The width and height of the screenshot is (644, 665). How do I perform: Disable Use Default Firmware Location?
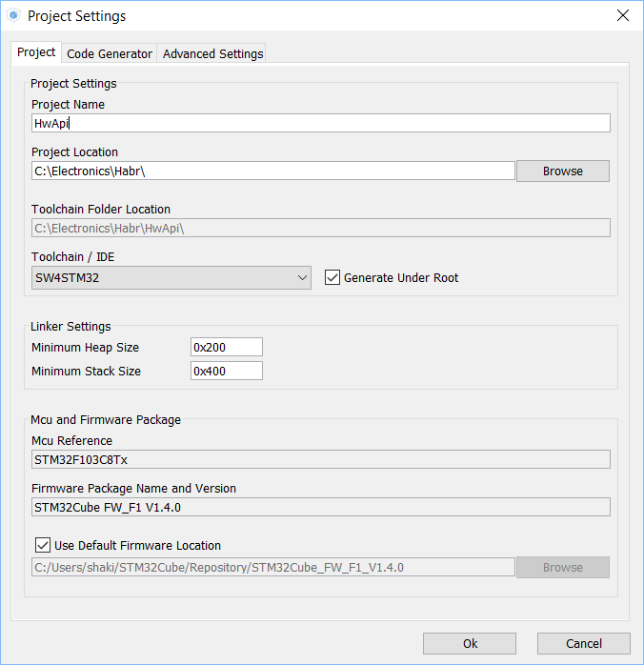(43, 546)
